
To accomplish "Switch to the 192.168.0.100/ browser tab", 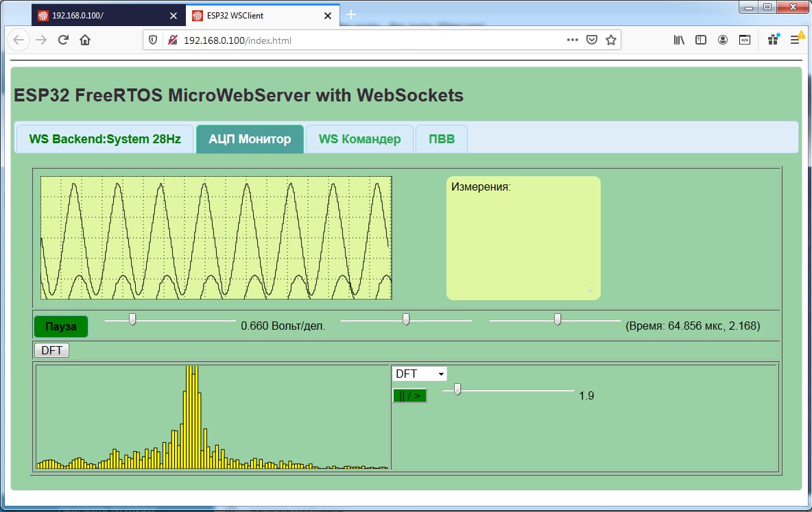I will click(108, 16).
